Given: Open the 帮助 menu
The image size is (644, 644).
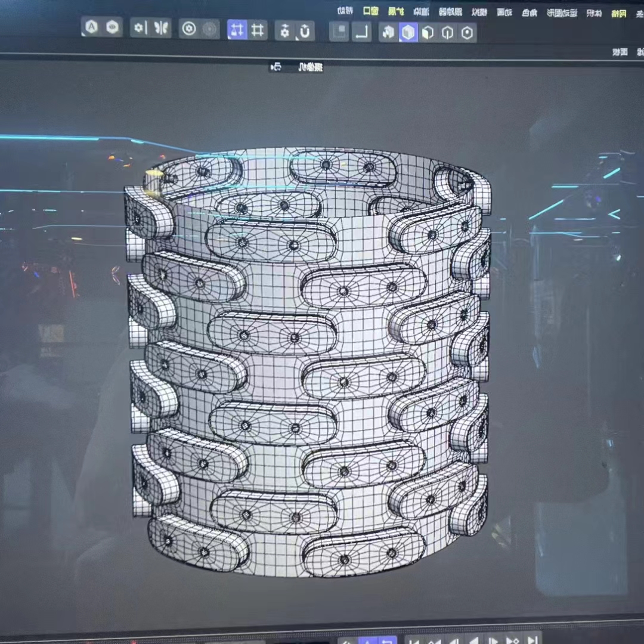Looking at the screenshot, I should (x=345, y=11).
